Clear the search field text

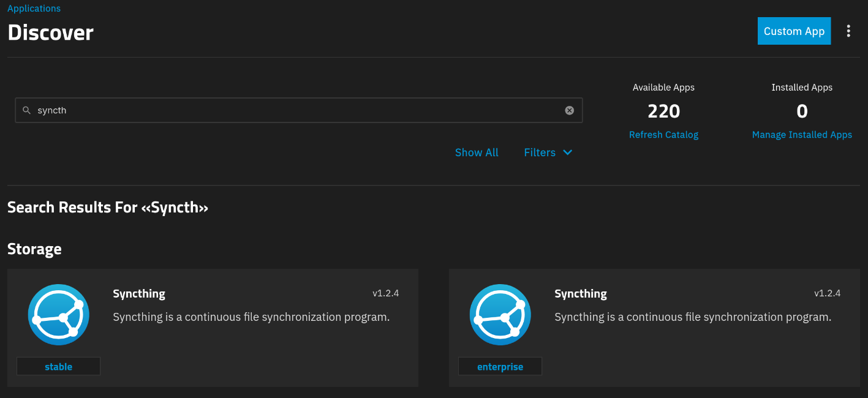[570, 110]
